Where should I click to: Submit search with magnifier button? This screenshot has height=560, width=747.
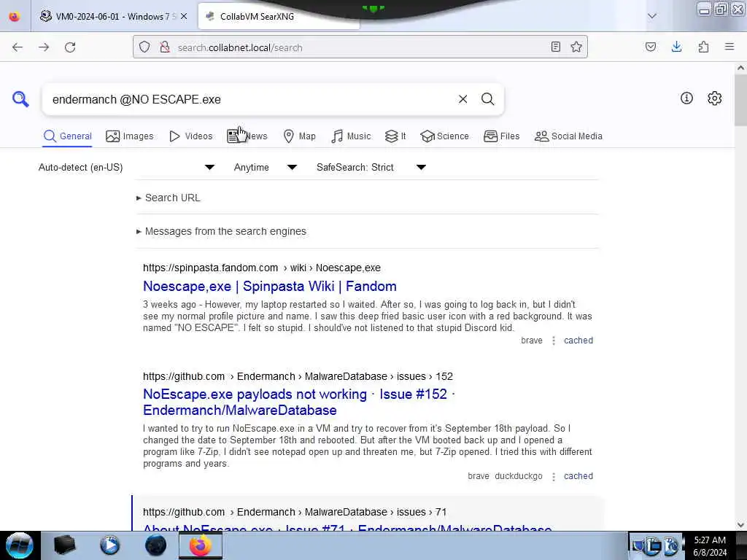point(487,99)
